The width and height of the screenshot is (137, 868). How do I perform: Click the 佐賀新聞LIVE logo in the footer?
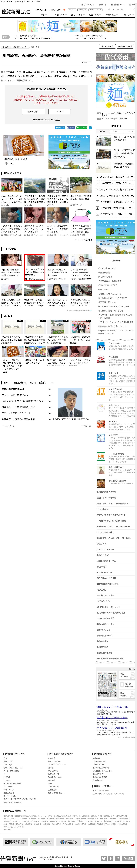point(18,858)
